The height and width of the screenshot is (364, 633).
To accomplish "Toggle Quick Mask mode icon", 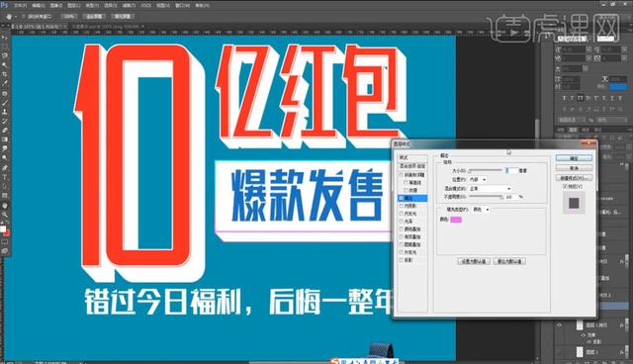I will (x=5, y=242).
